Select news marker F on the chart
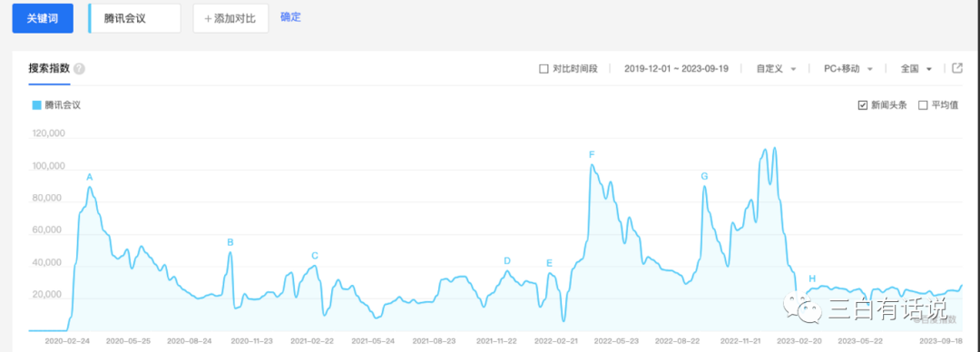 pos(592,154)
